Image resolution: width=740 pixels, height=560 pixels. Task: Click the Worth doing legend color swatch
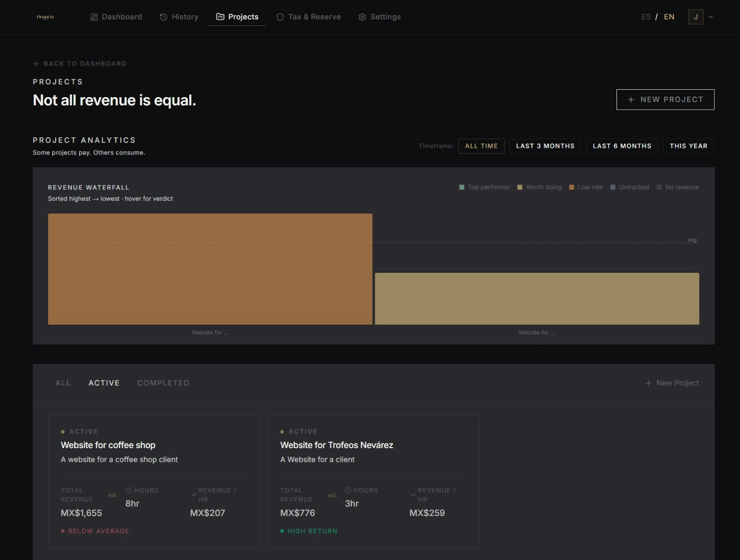click(520, 187)
